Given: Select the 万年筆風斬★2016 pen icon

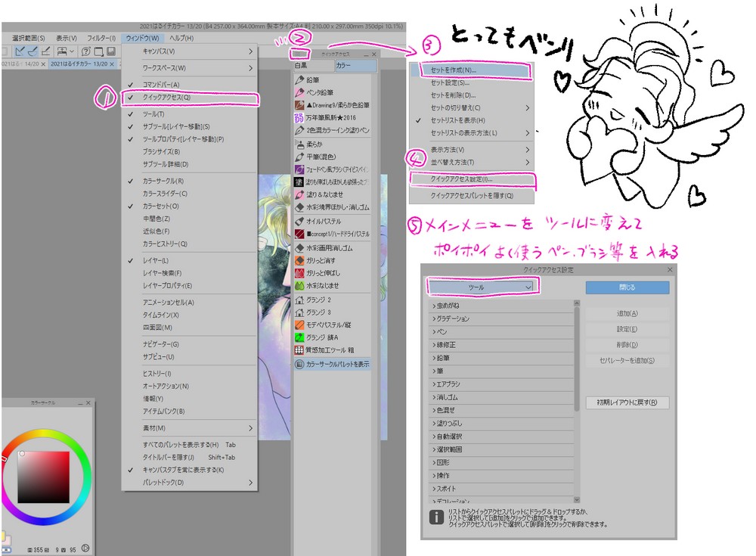Looking at the screenshot, I should [333, 116].
